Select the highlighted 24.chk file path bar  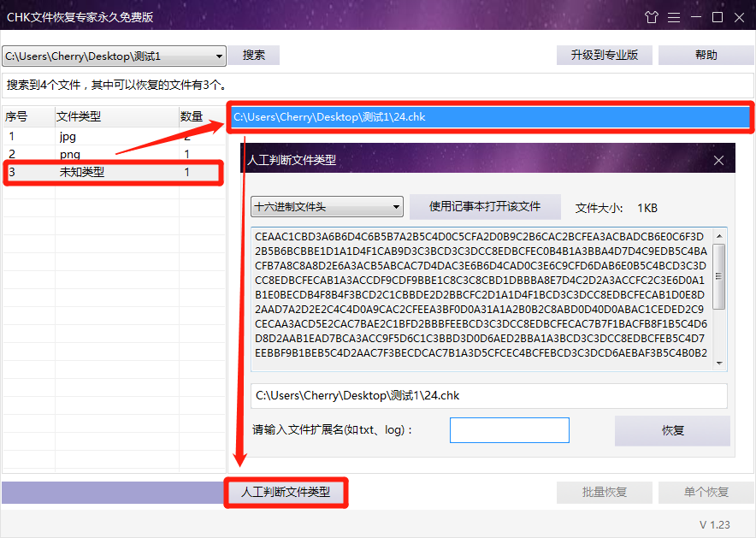point(487,118)
